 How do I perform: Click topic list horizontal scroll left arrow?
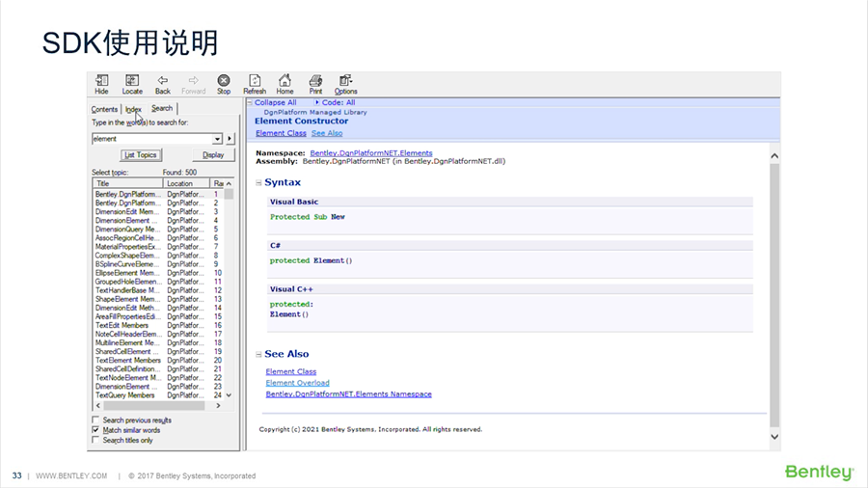tap(98, 406)
